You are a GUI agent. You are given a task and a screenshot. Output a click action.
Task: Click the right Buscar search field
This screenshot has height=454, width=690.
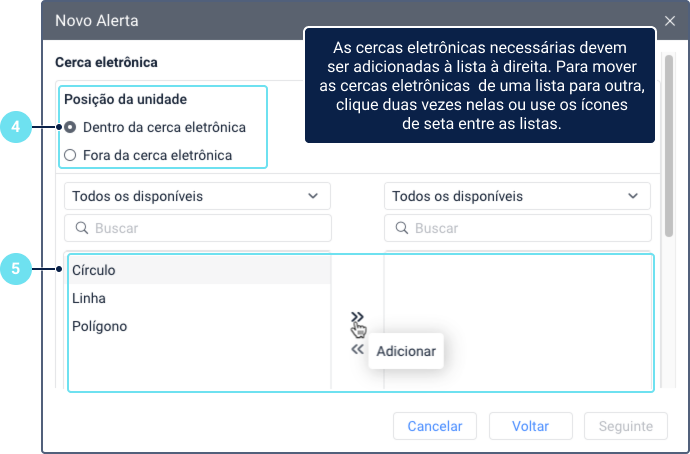pyautogui.click(x=525, y=228)
